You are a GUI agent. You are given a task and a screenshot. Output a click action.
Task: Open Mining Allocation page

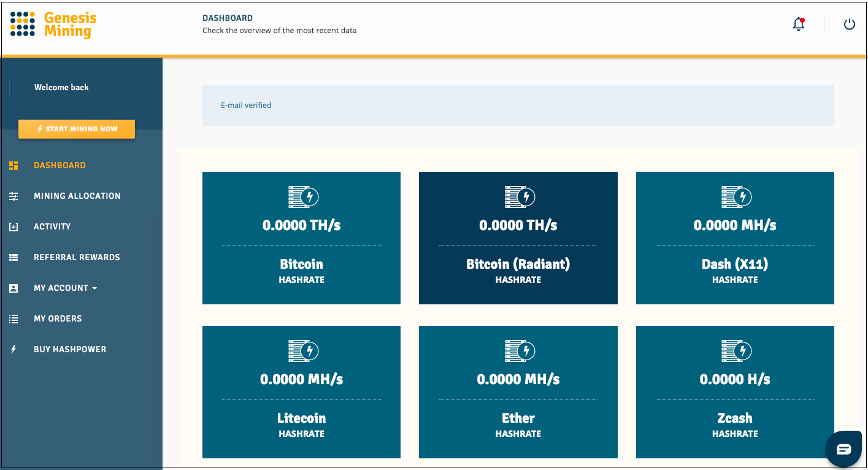(77, 196)
